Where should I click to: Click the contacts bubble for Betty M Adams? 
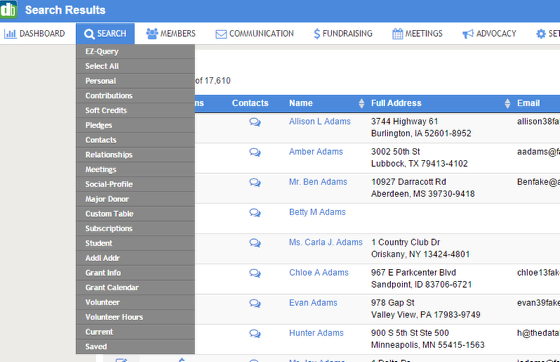click(255, 213)
